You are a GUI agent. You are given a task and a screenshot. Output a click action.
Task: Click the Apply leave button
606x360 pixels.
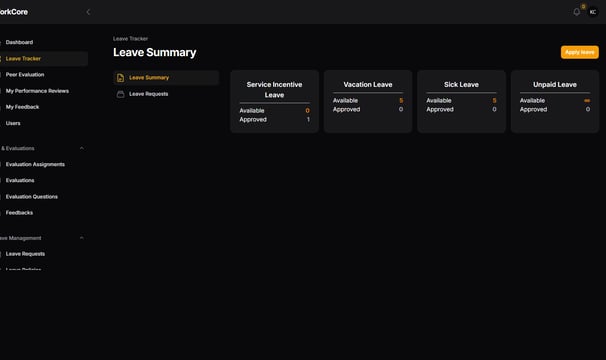[580, 52]
